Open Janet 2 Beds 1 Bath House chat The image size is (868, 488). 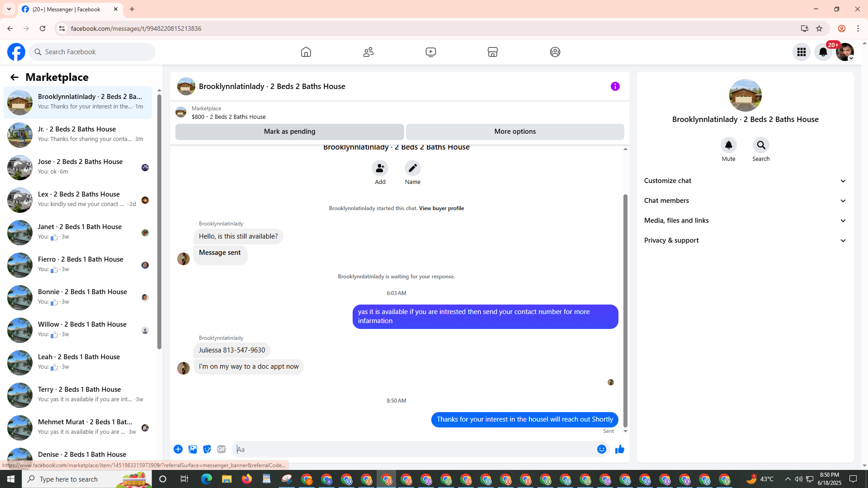(78, 232)
